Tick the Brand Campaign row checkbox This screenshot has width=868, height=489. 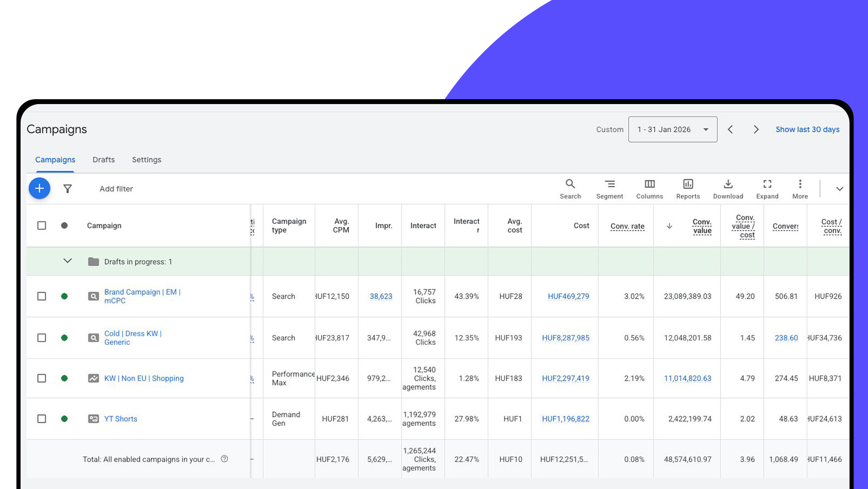coord(42,296)
